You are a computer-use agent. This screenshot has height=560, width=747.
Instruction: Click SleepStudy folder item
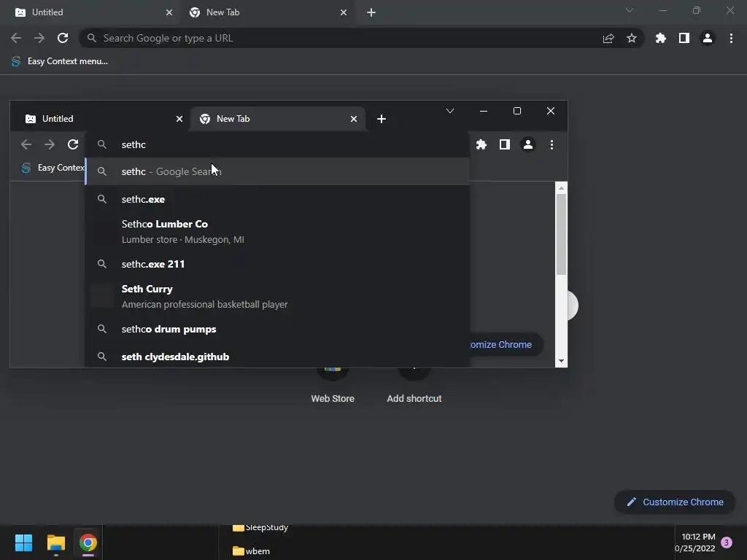coord(260,527)
